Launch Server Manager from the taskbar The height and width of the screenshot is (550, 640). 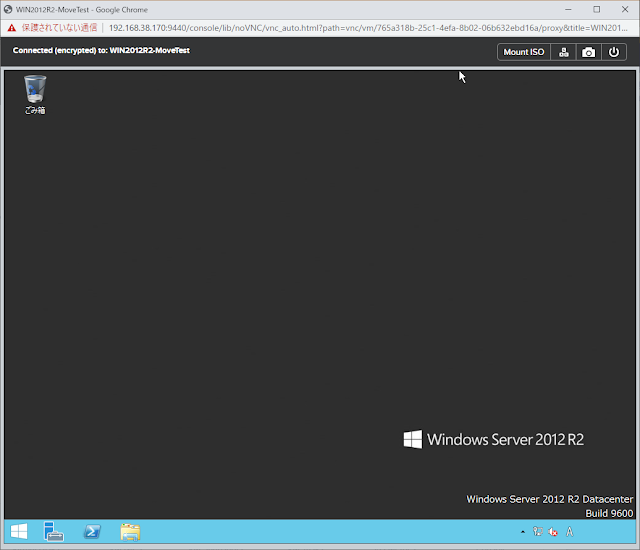(53, 532)
